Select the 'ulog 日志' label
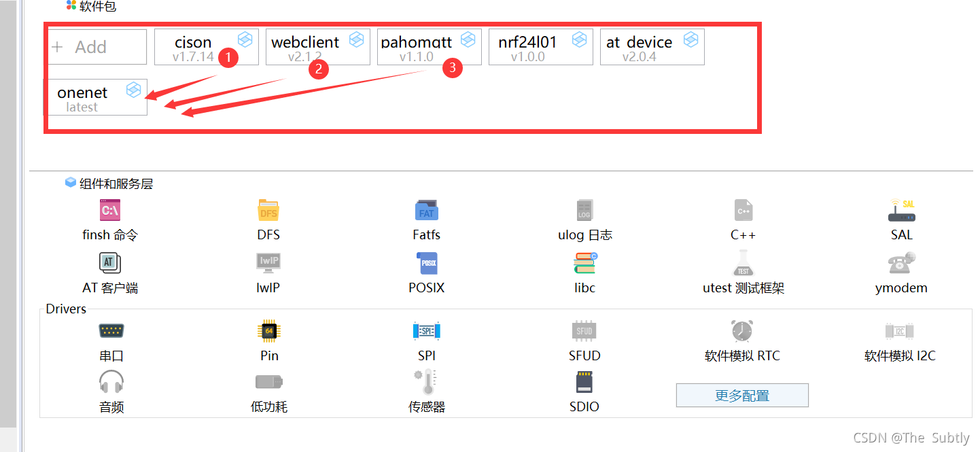This screenshot has height=452, width=980. [585, 235]
